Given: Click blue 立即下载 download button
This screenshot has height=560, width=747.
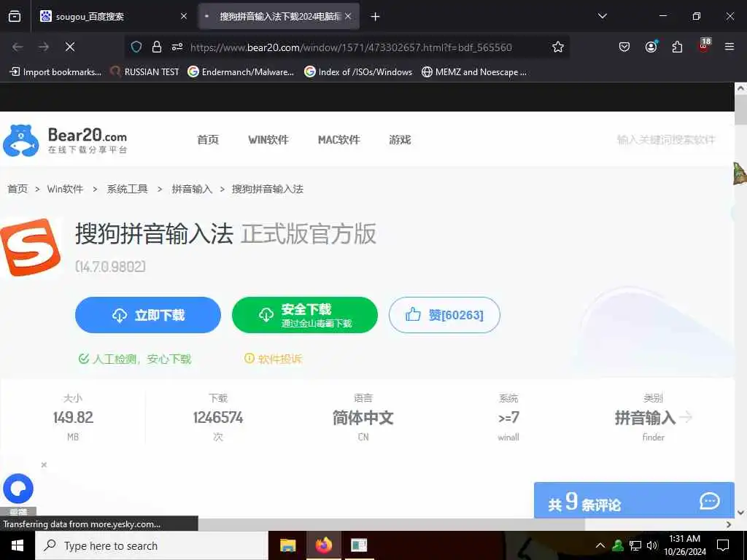Looking at the screenshot, I should pyautogui.click(x=148, y=315).
